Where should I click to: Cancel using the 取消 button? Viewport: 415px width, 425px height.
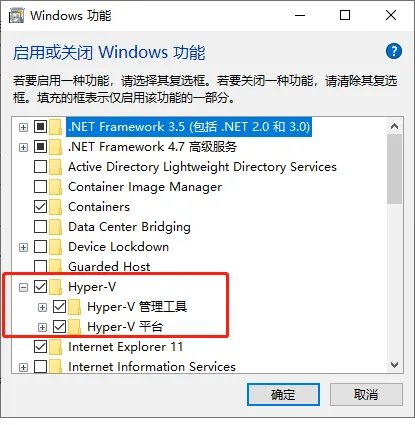pos(366,395)
